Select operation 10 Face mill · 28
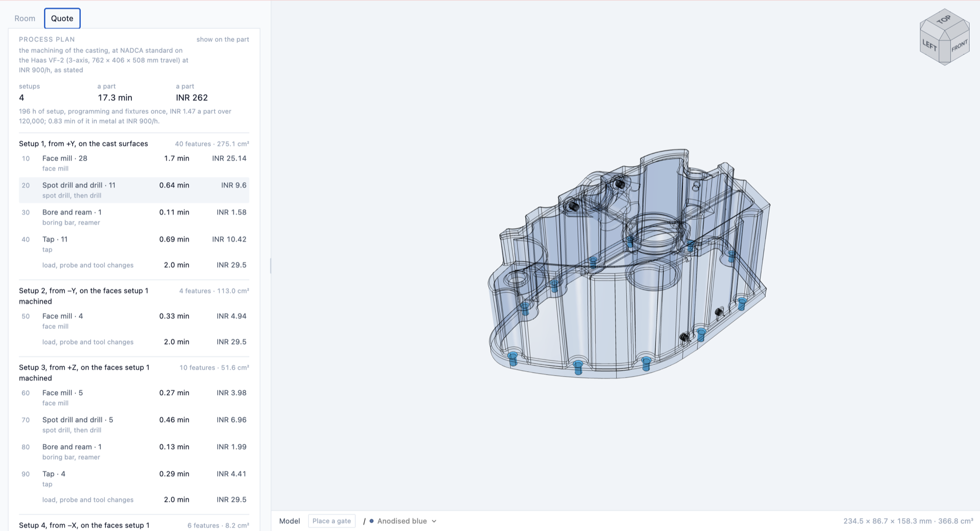The width and height of the screenshot is (980, 531). click(x=134, y=163)
